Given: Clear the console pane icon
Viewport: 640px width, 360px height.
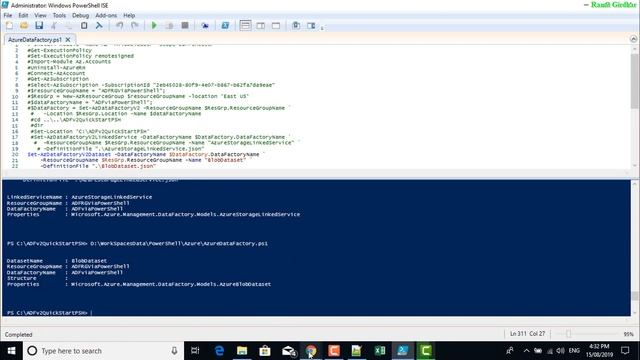Looking at the screenshot, I should pos(99,25).
